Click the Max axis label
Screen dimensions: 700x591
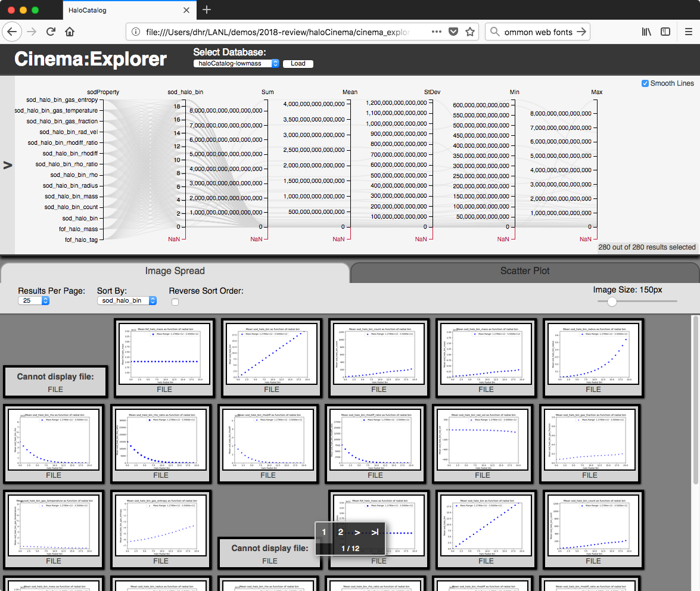coord(597,92)
